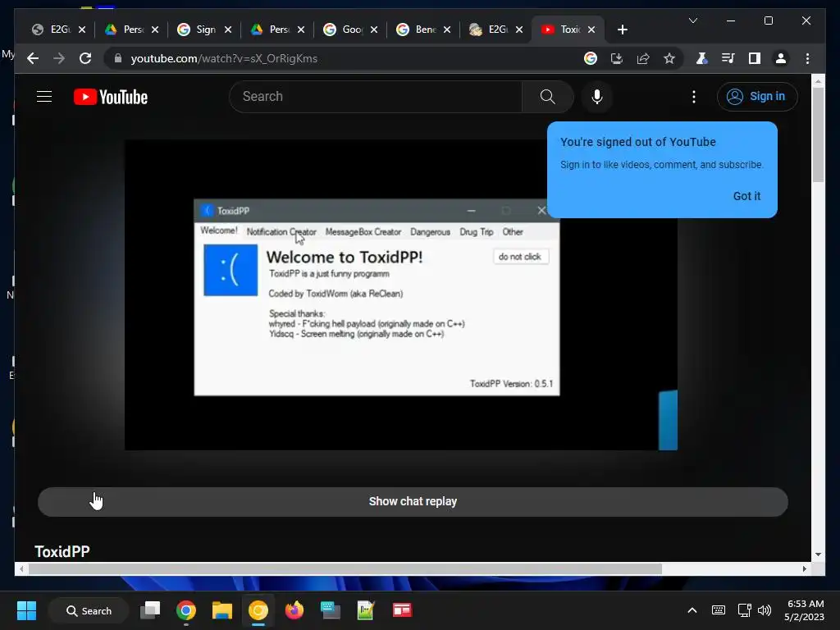Click the vertical page scrollbar
840x630 pixels.
coord(818,135)
